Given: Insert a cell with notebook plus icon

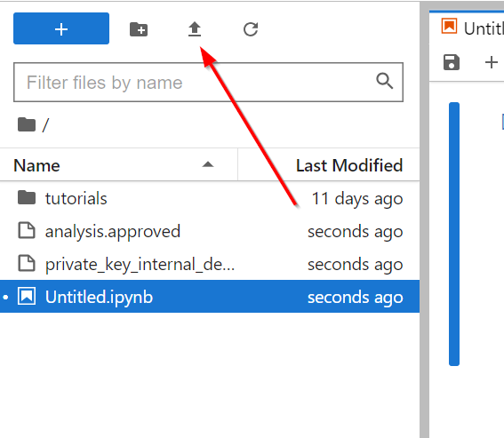Looking at the screenshot, I should [x=492, y=62].
